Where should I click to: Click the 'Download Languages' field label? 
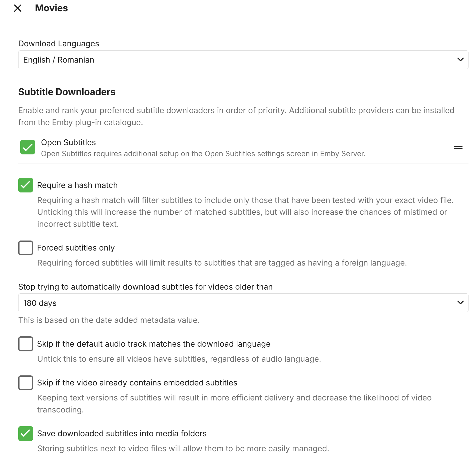coord(59,44)
